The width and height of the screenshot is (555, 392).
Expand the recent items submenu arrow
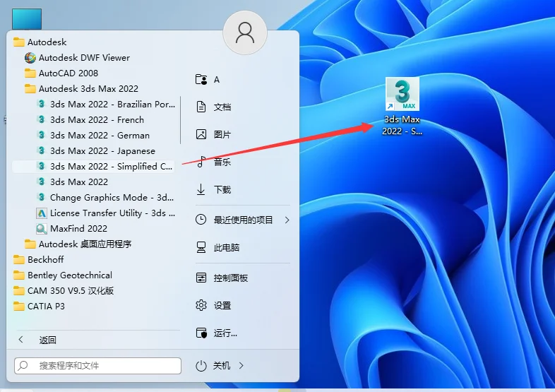[x=287, y=220]
